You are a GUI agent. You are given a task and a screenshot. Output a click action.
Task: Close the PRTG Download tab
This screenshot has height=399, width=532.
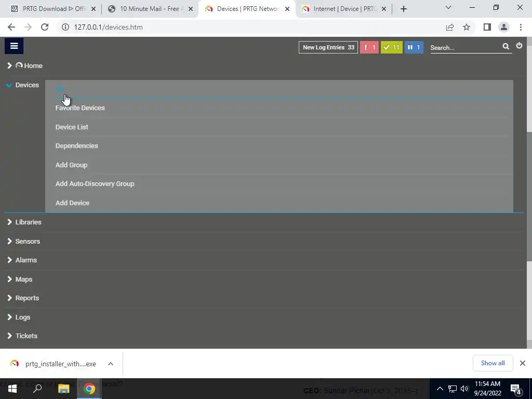(94, 9)
